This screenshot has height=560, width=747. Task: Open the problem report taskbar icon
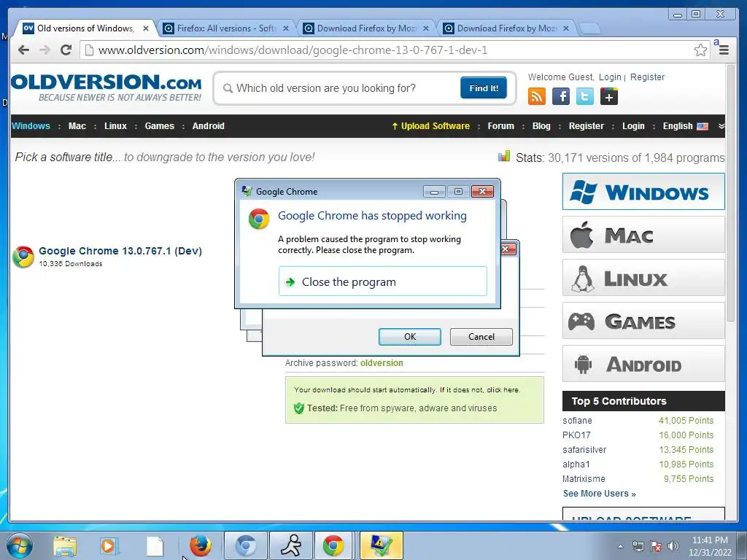[x=381, y=545]
